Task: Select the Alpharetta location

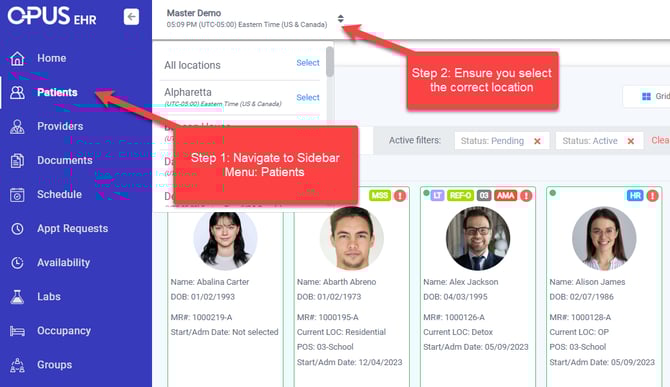Action: [308, 97]
